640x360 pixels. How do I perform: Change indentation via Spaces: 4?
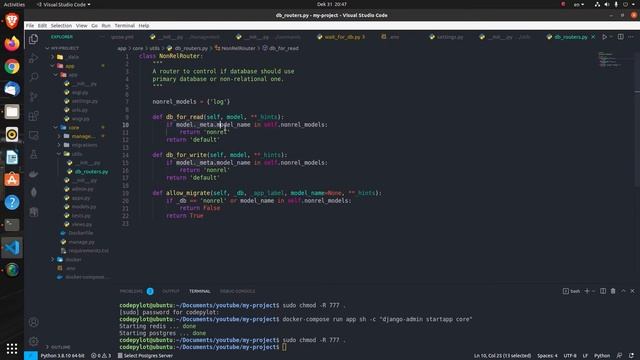click(x=547, y=356)
